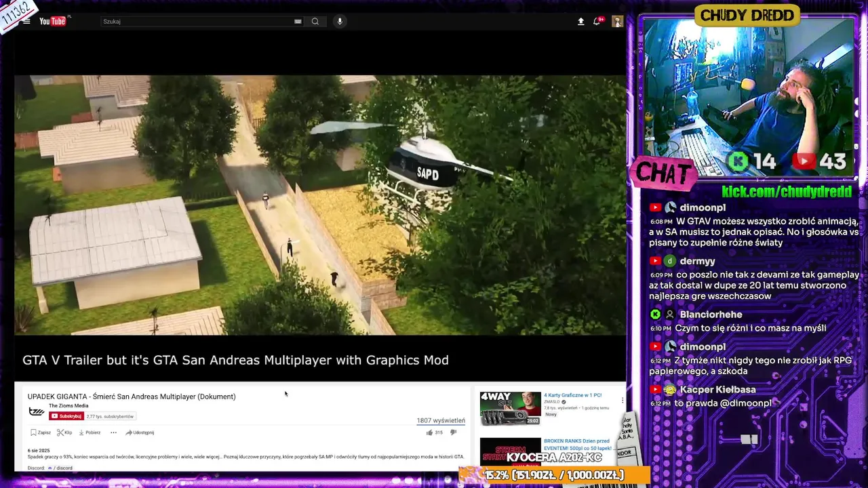Click the YouTube logo

[x=53, y=22]
